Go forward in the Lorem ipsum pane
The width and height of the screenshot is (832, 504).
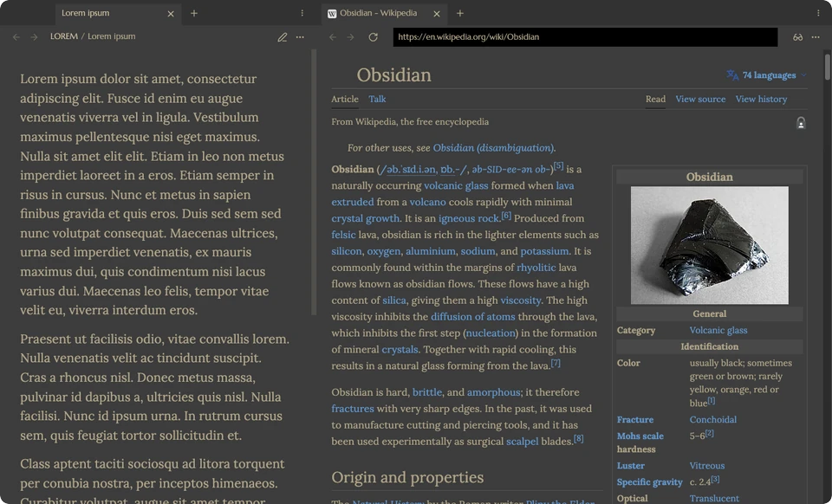pyautogui.click(x=34, y=37)
